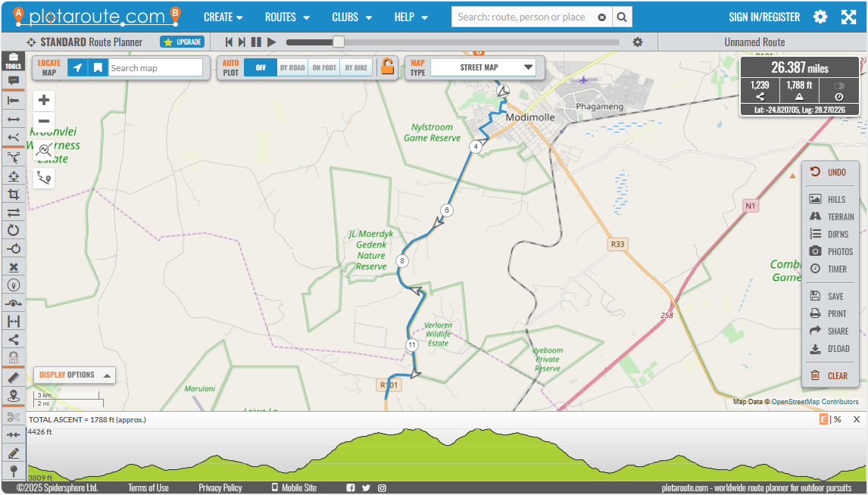Image resolution: width=868 pixels, height=495 pixels.
Task: Click the out-and-back circular arrow tool
Action: pos(14,249)
